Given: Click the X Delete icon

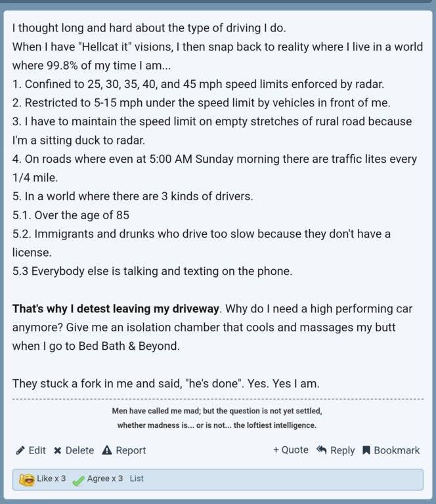Looking at the screenshot, I should [x=58, y=450].
